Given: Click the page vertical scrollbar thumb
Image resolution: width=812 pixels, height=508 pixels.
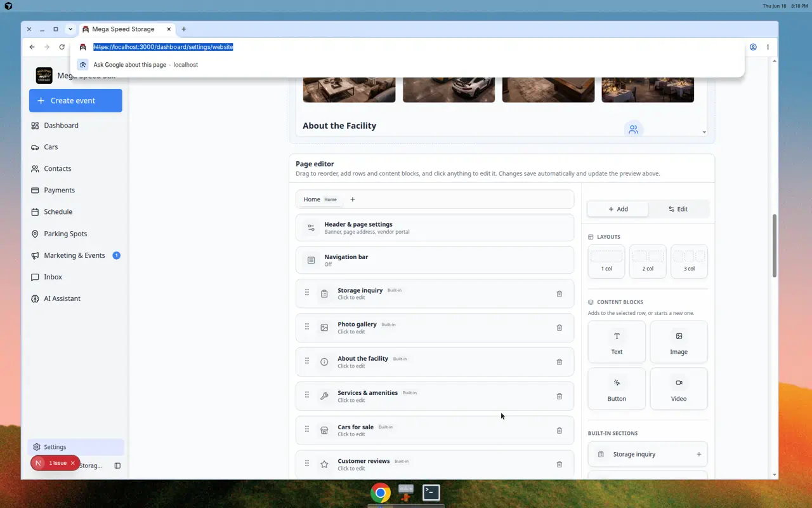Looking at the screenshot, I should (x=775, y=245).
